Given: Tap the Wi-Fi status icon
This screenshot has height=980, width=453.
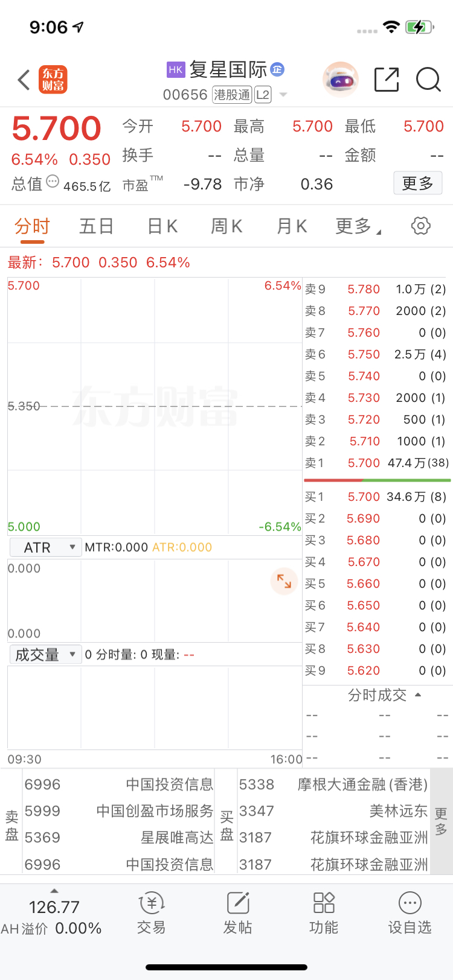Looking at the screenshot, I should 391,27.
